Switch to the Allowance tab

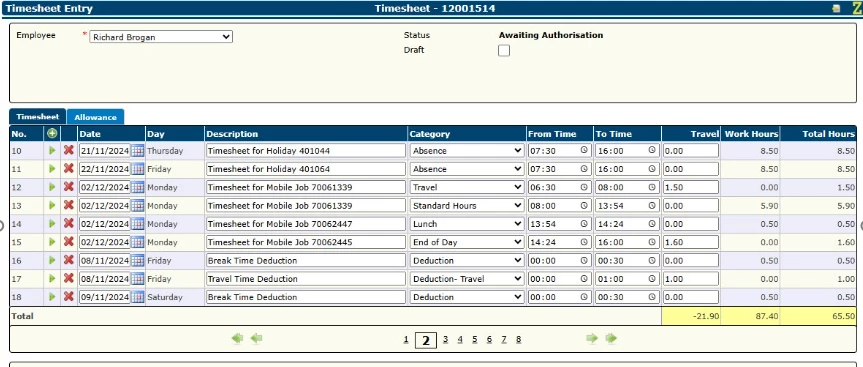tap(95, 117)
